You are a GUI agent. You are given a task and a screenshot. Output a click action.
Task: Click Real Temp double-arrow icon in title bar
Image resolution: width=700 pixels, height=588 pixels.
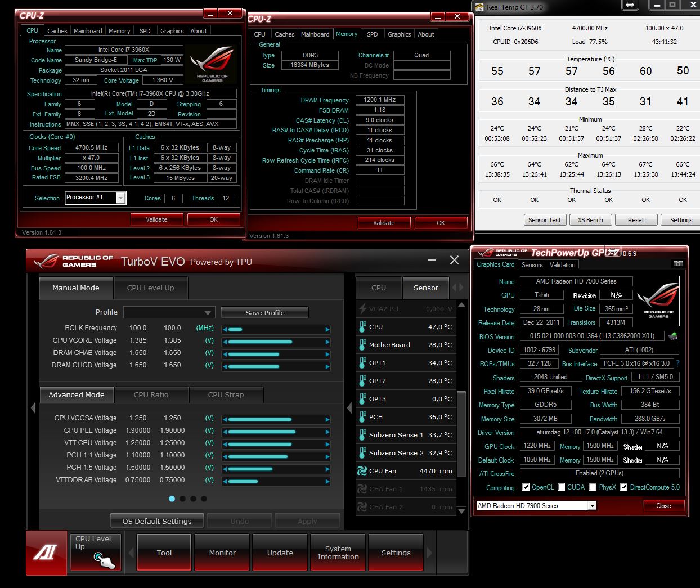click(x=630, y=5)
